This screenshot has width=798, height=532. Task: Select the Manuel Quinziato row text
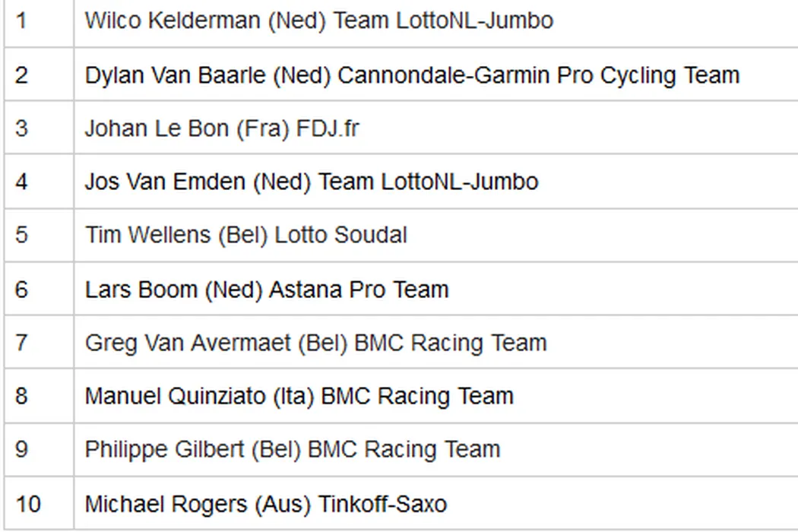click(x=299, y=396)
